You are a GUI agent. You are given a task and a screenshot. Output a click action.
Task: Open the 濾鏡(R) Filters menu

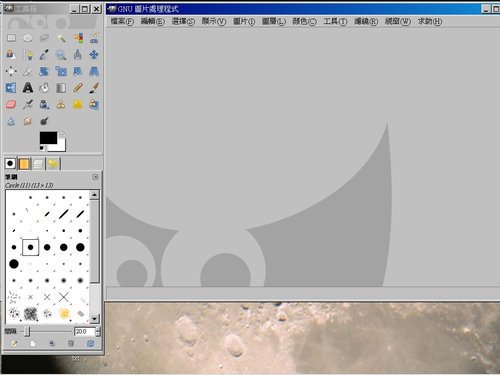click(366, 22)
